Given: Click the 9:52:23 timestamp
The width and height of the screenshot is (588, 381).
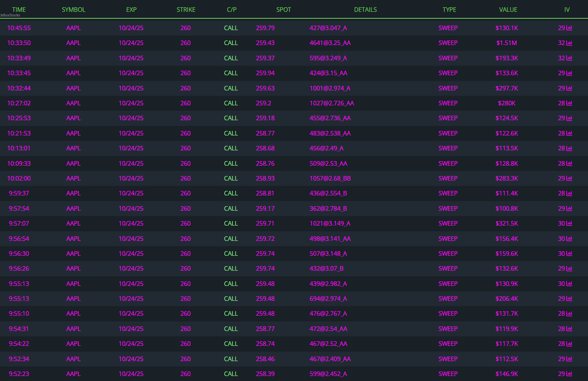Looking at the screenshot, I should click(x=19, y=374).
